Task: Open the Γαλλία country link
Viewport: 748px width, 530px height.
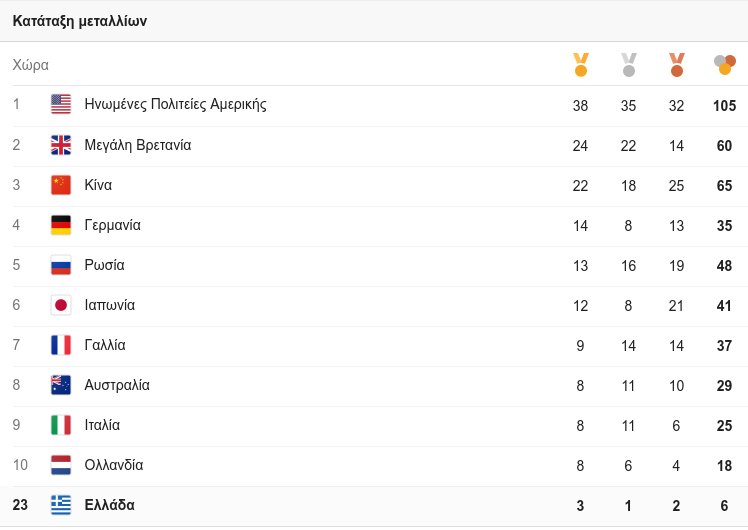Action: pyautogui.click(x=105, y=345)
